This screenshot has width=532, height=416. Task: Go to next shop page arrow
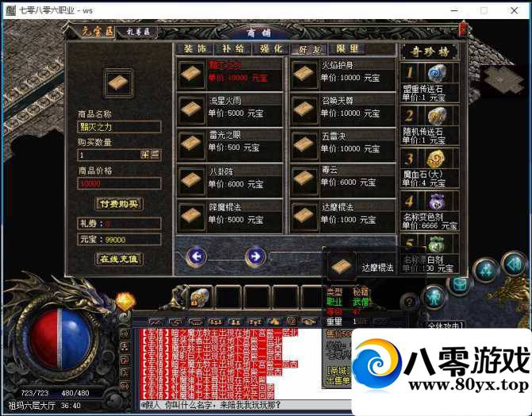(255, 257)
